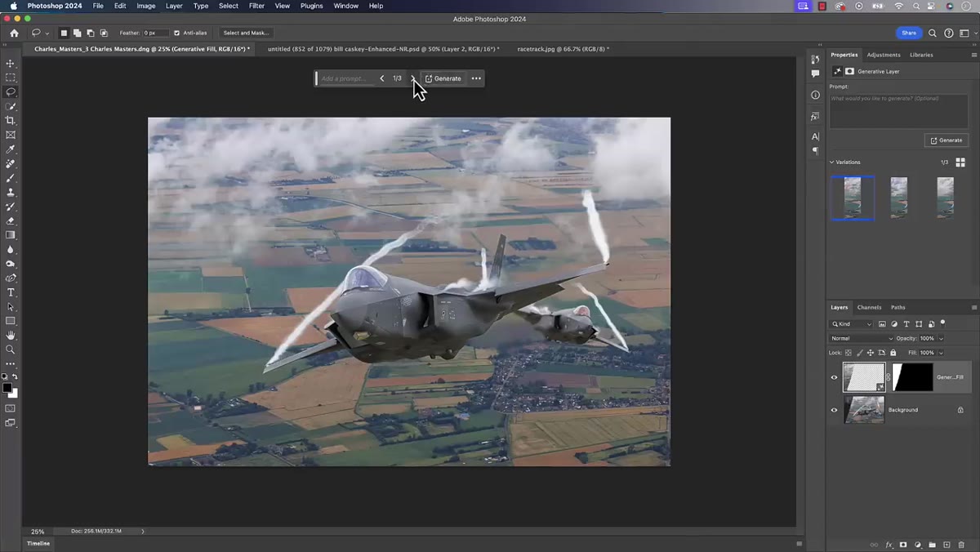Image resolution: width=980 pixels, height=552 pixels.
Task: Open the Normal blend mode dropdown
Action: [862, 338]
